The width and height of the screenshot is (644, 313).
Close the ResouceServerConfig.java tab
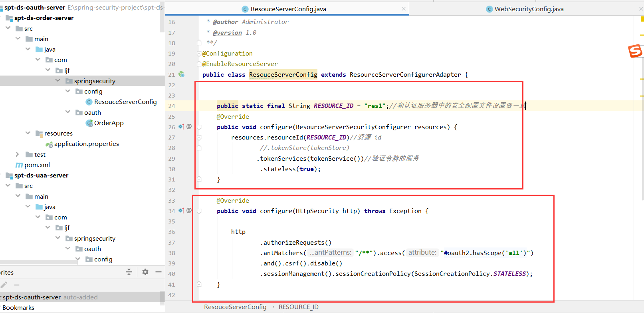point(404,9)
